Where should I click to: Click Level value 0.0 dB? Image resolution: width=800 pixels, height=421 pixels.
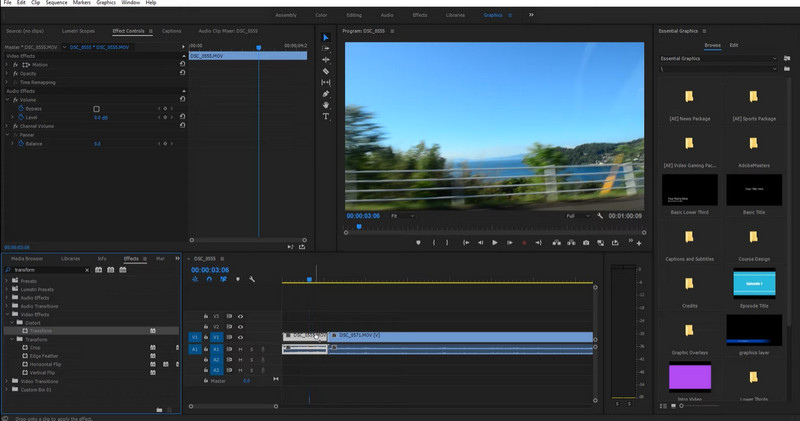[101, 117]
